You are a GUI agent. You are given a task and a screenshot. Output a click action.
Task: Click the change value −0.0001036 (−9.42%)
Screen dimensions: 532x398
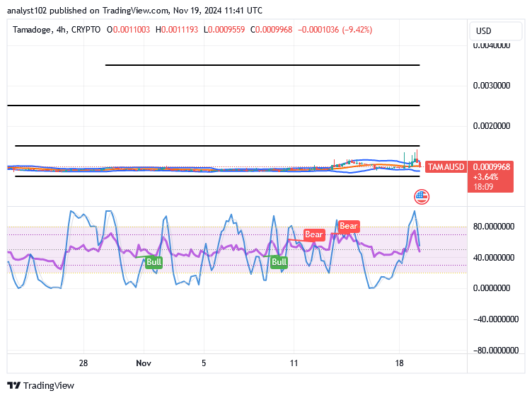pos(335,30)
